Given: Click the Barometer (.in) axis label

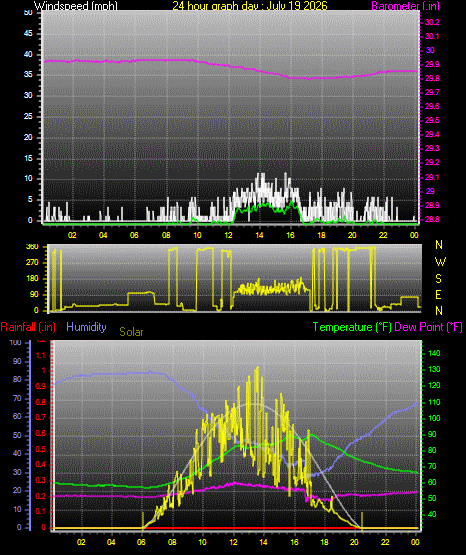Looking at the screenshot, I should (405, 6).
